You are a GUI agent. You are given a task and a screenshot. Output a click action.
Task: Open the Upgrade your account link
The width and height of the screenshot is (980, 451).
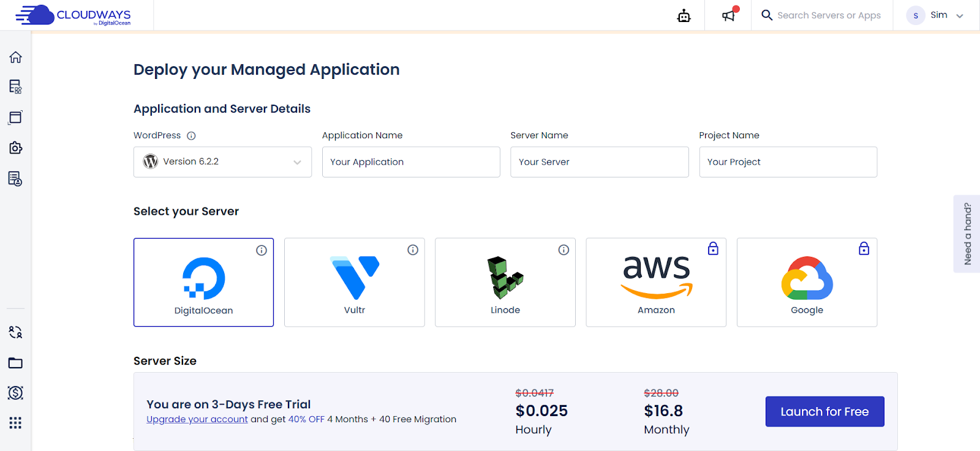pyautogui.click(x=197, y=419)
